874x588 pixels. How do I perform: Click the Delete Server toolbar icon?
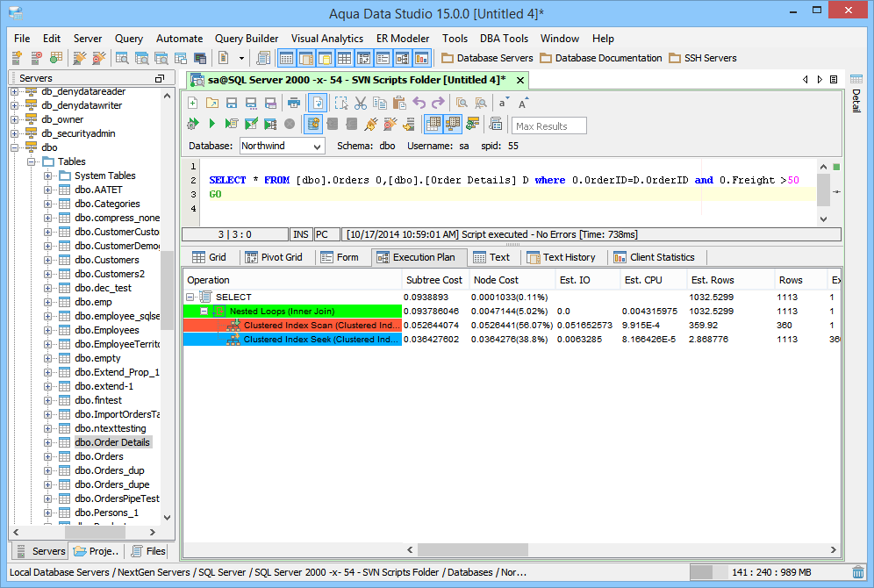pos(36,58)
